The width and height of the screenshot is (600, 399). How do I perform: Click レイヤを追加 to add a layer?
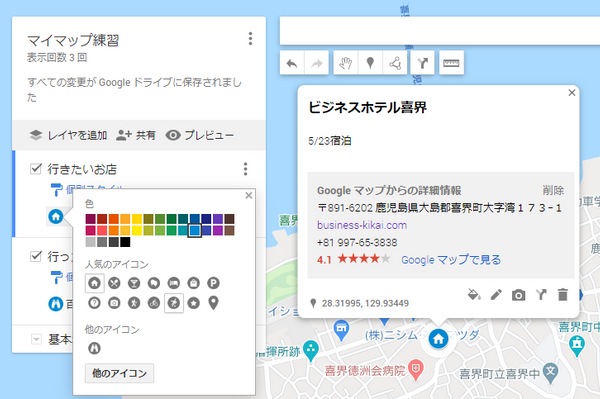pos(68,135)
